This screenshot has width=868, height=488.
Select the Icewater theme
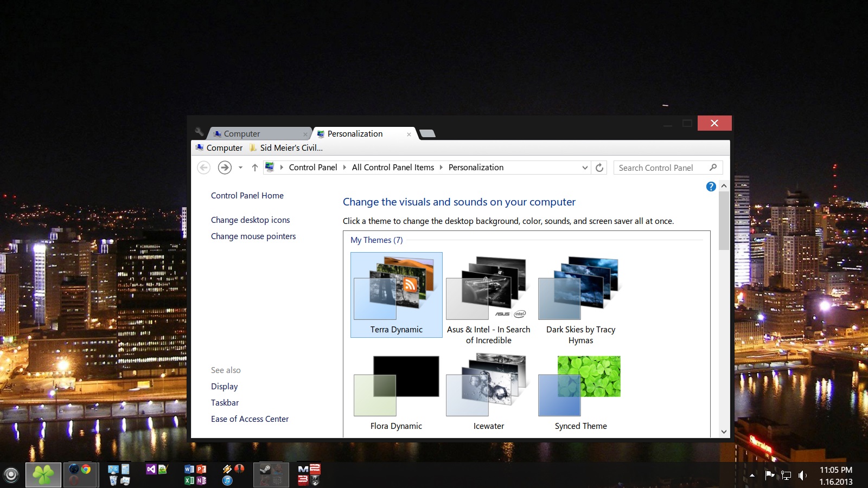(488, 391)
